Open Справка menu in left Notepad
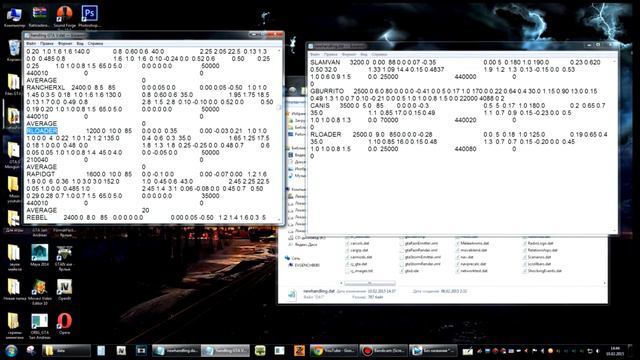This screenshot has width=640, height=360. pyautogui.click(x=96, y=43)
